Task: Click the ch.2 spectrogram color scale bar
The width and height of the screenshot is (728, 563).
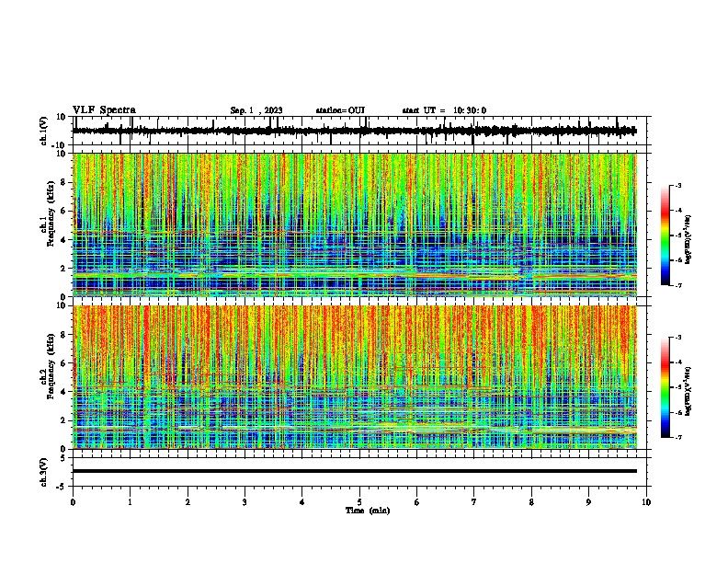Action: click(665, 387)
